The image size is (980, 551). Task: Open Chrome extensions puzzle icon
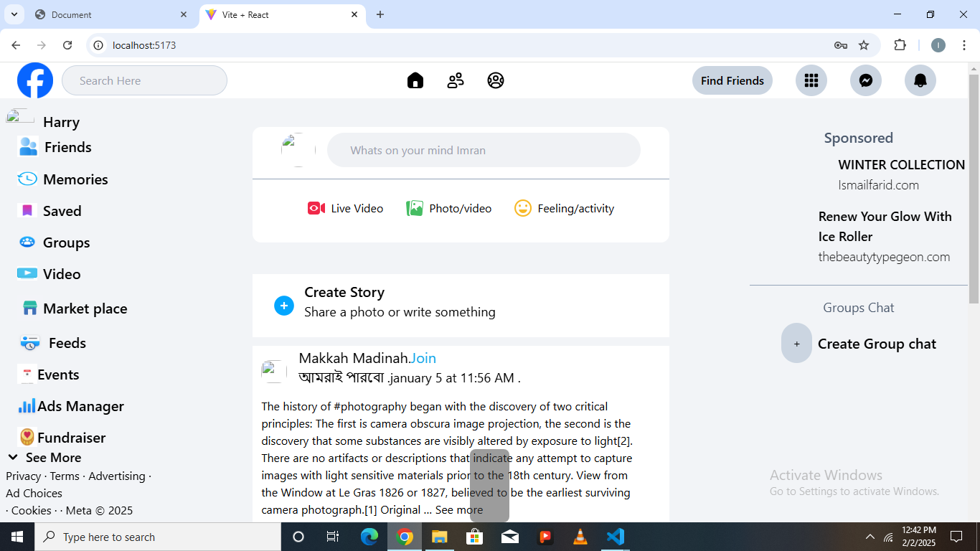point(900,45)
